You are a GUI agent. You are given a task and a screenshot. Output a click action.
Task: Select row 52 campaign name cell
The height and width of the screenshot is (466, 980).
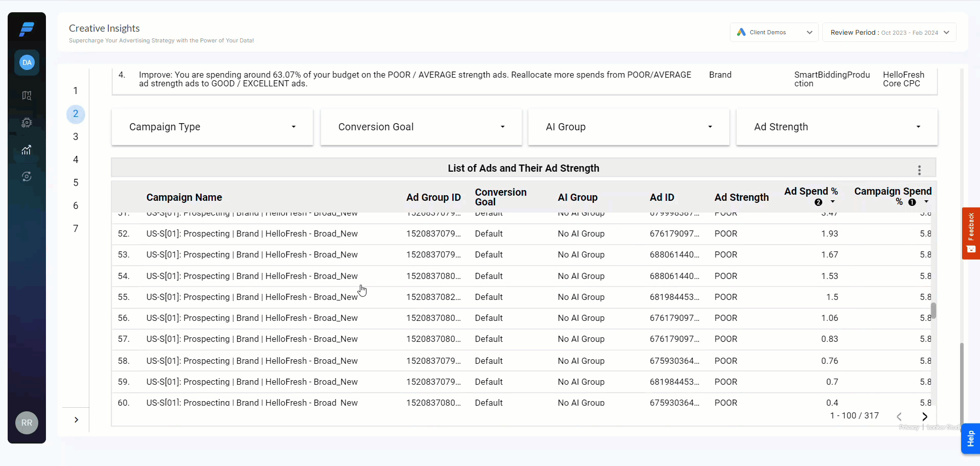click(252, 234)
